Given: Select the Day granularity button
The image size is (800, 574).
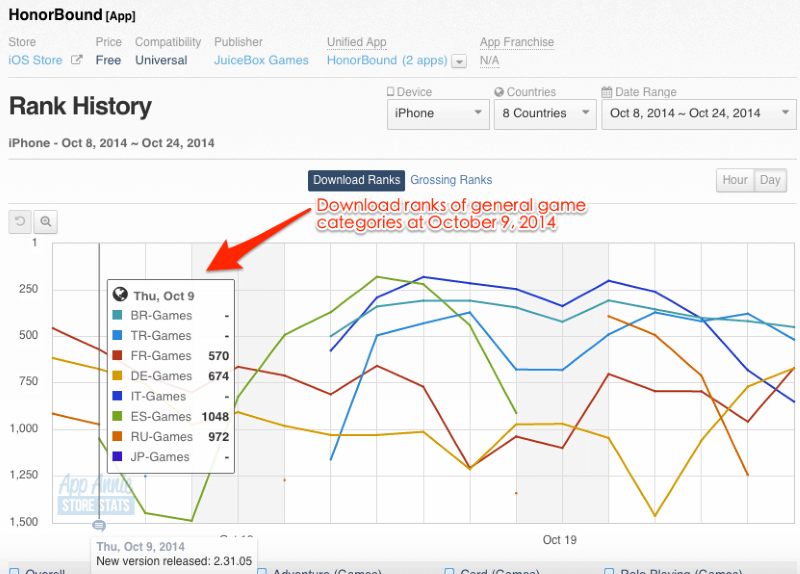Looking at the screenshot, I should pos(770,180).
